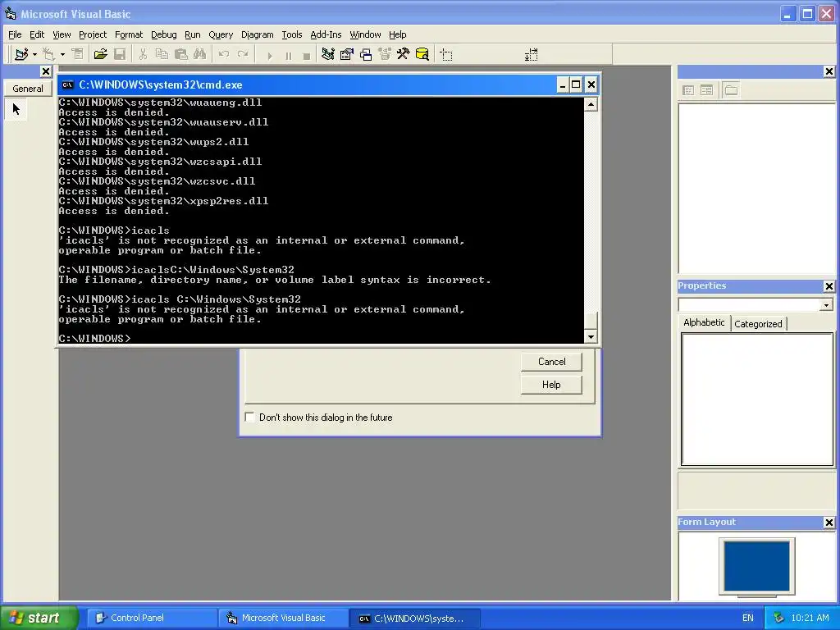Click the Undo arrow icon
This screenshot has width=840, height=630.
tap(223, 54)
